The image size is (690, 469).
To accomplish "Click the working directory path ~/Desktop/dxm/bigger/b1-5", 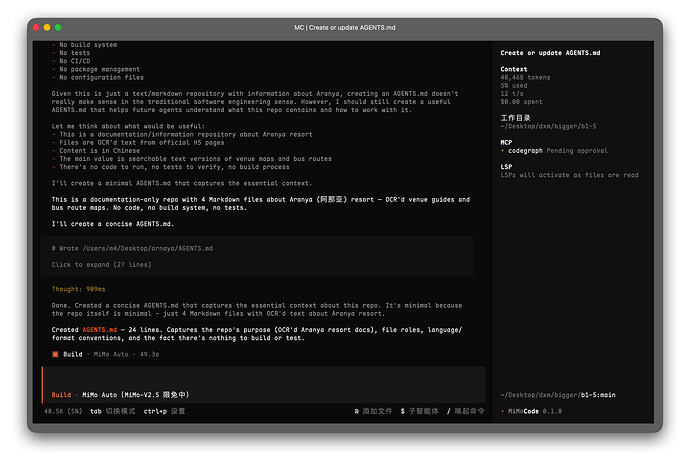I will coord(548,126).
